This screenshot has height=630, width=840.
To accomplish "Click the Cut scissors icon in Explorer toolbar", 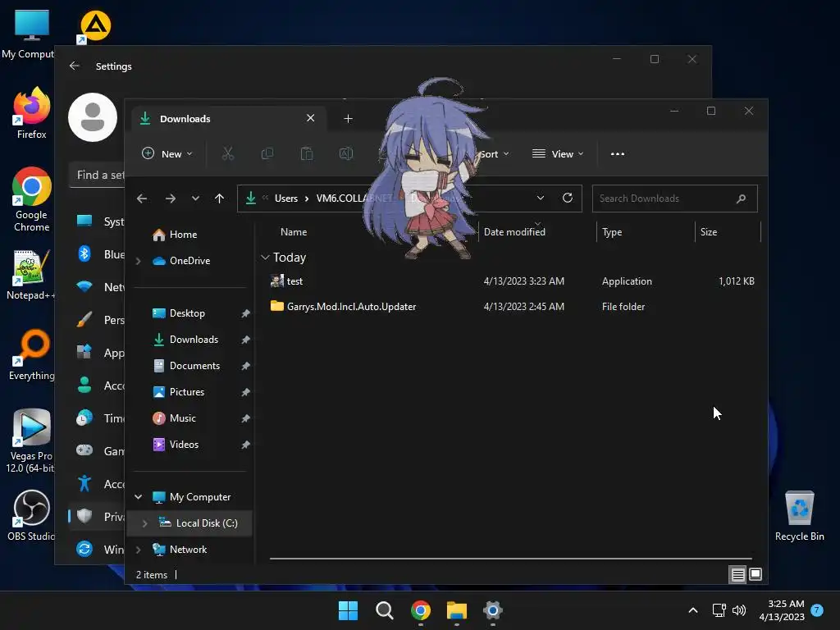I will pyautogui.click(x=228, y=153).
